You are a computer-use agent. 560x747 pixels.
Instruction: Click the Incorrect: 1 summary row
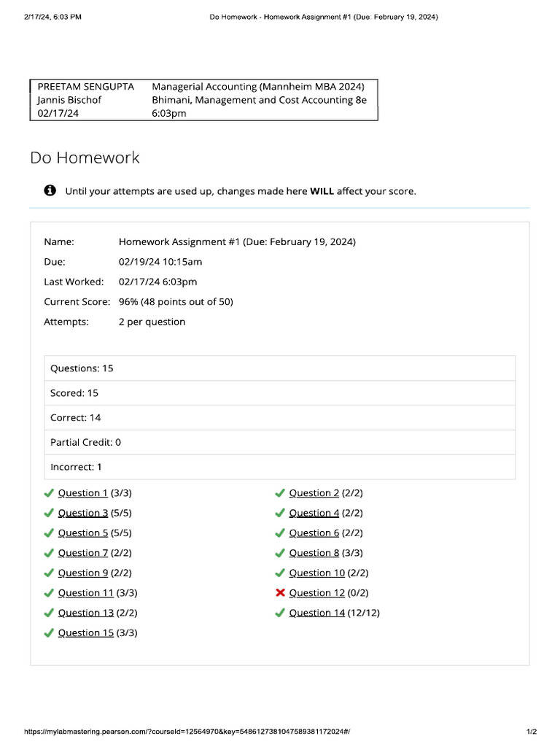[x=280, y=467]
